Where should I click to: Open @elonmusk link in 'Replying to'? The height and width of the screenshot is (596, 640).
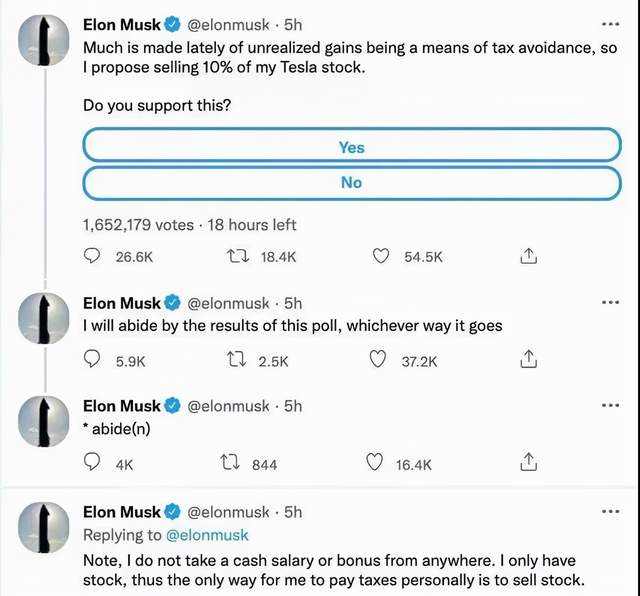(207, 535)
